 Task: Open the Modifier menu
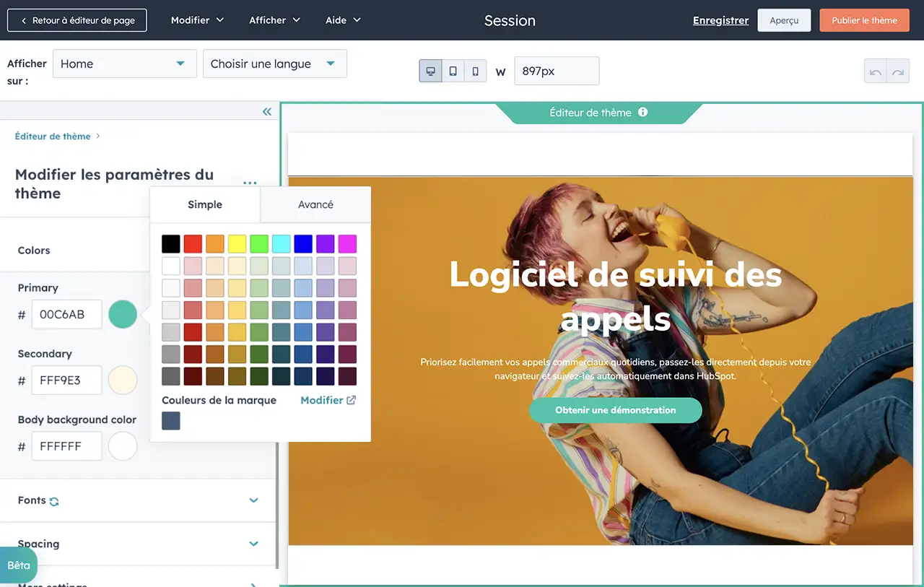197,20
